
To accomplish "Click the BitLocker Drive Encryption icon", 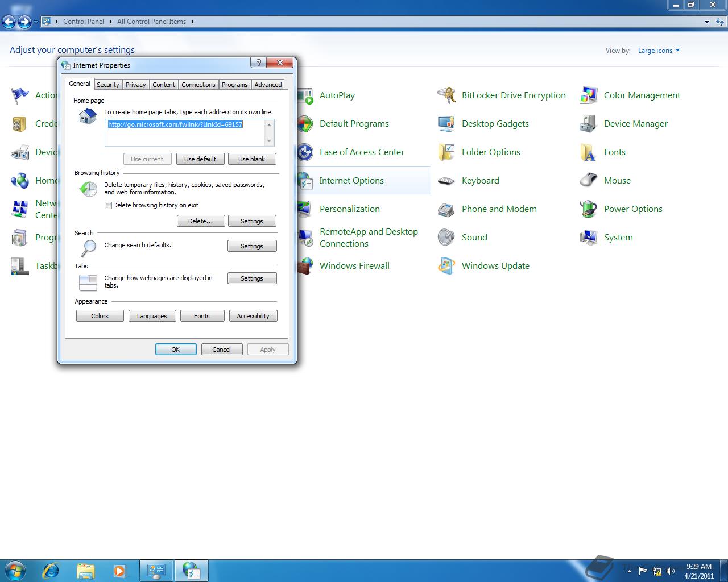I will pyautogui.click(x=446, y=95).
